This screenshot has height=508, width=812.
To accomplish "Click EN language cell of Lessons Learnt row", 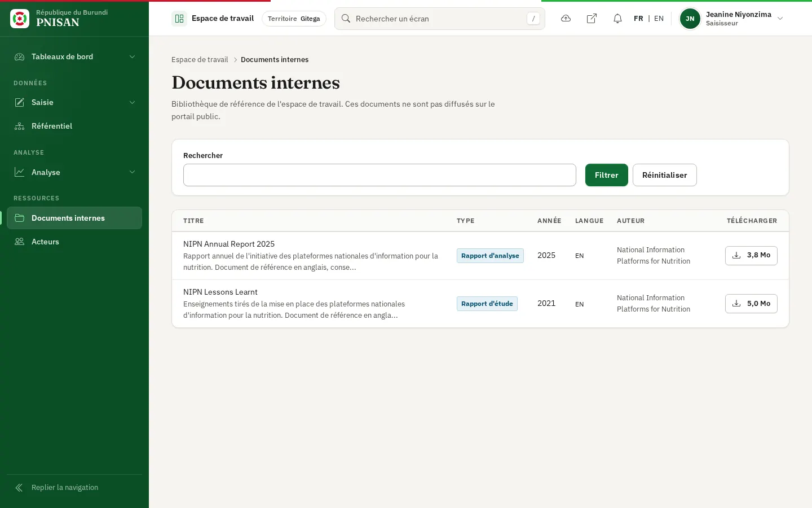I will coord(580,304).
